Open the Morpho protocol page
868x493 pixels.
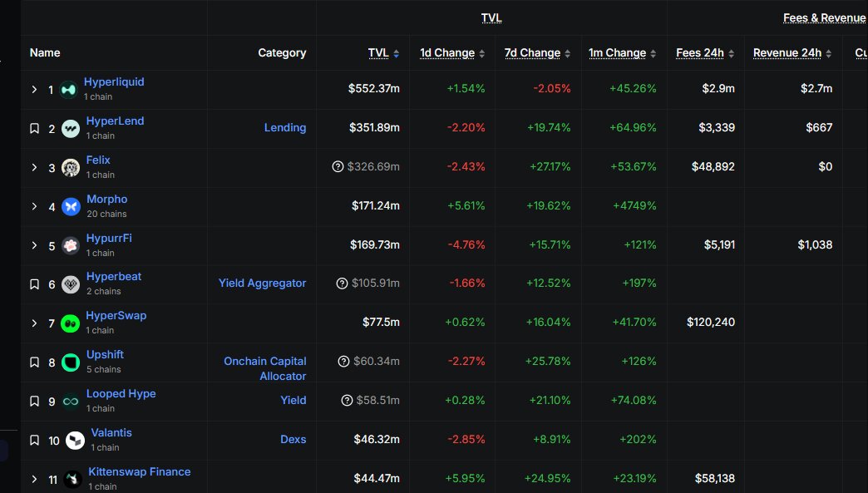coord(107,200)
